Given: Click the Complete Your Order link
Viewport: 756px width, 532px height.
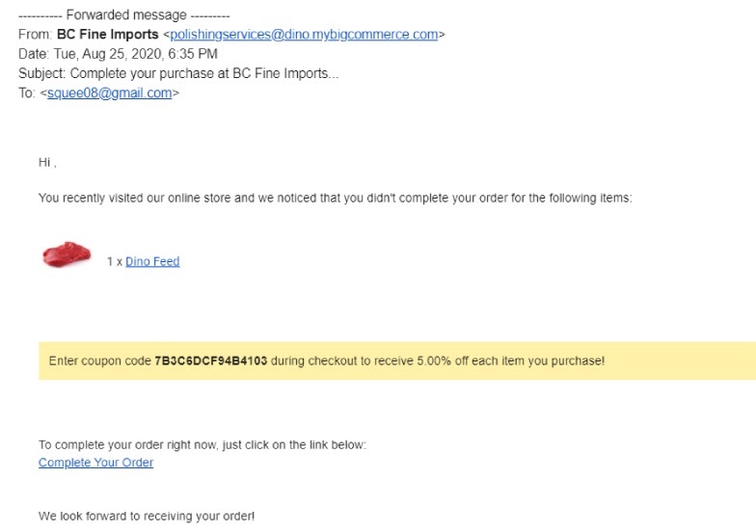Looking at the screenshot, I should pyautogui.click(x=95, y=463).
